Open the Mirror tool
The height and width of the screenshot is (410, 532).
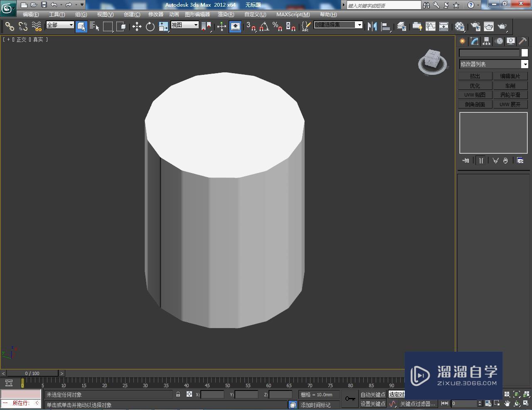click(372, 27)
